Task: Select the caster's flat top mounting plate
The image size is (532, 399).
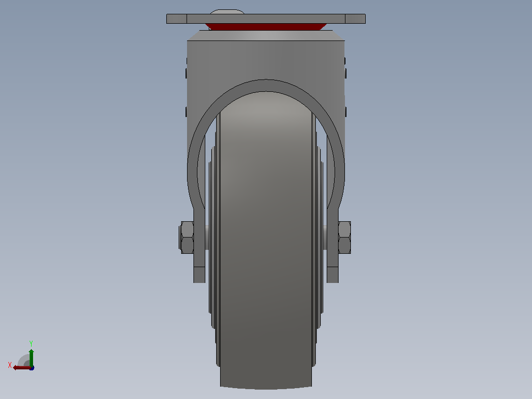Action: click(266, 19)
